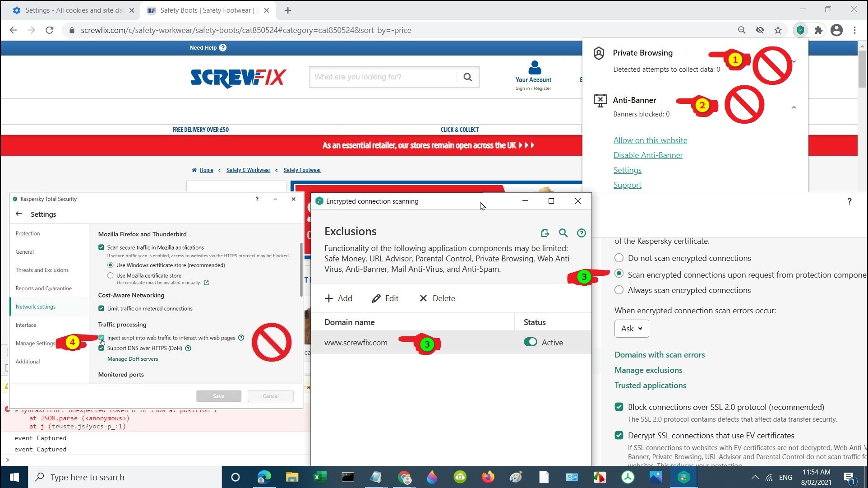Show hidden system tray icons
The height and width of the screenshot is (488, 868).
point(755,477)
